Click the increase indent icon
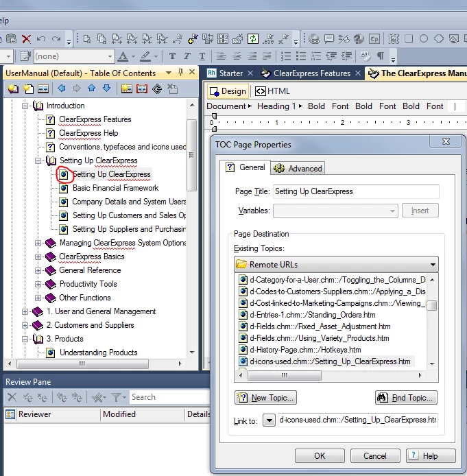 (346, 56)
